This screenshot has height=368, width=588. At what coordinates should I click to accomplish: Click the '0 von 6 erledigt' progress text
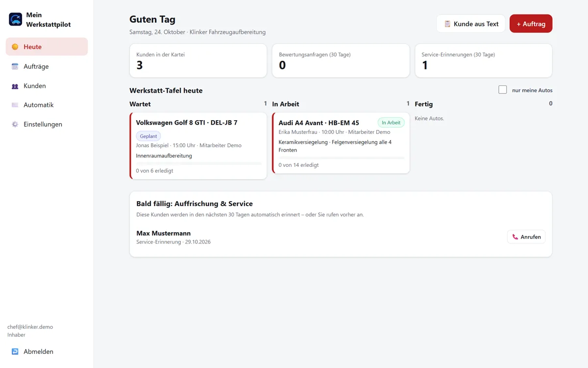point(155,171)
